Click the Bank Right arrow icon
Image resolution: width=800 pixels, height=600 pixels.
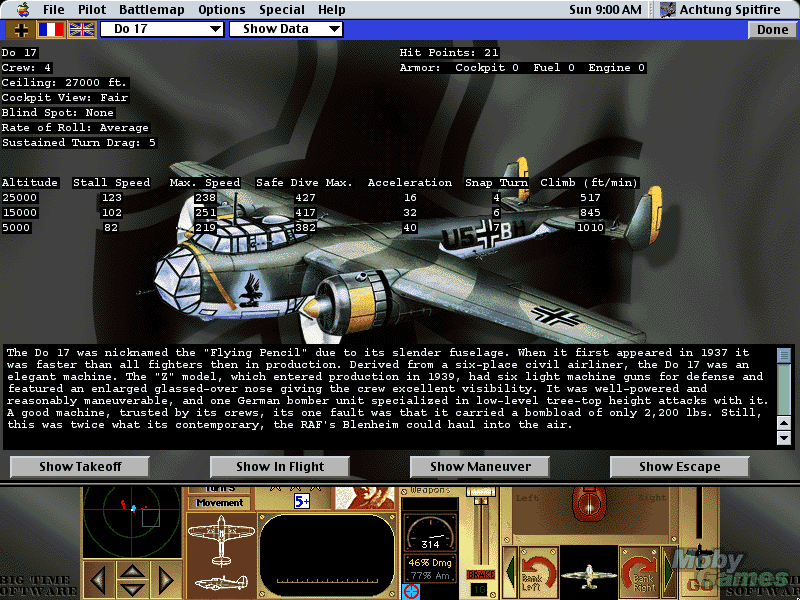click(639, 574)
